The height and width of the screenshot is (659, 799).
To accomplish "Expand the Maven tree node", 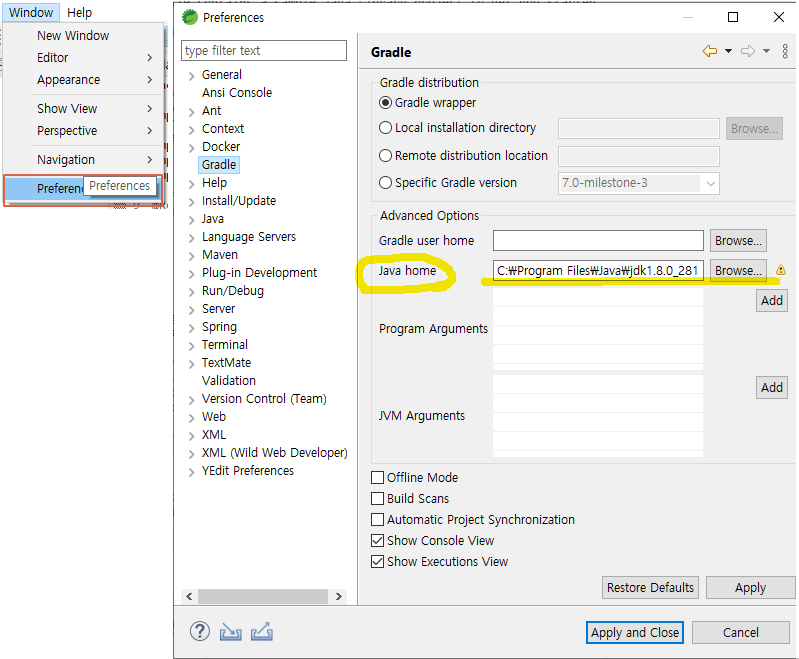I will click(x=192, y=256).
